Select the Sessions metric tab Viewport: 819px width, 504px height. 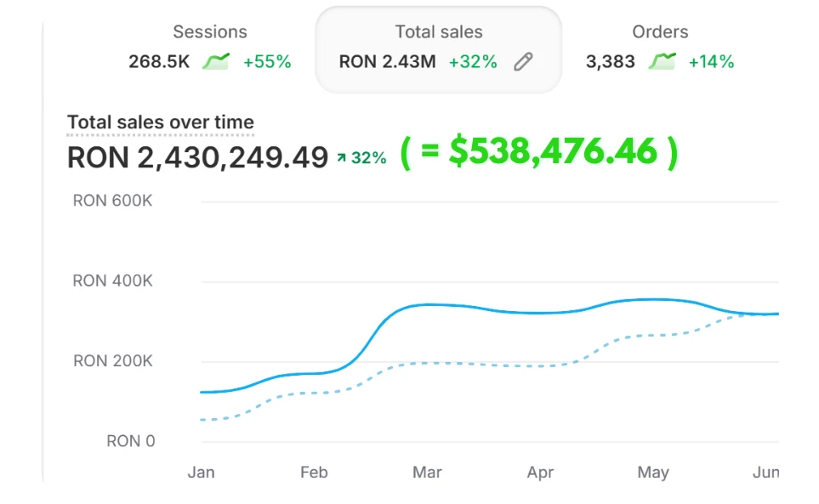click(210, 48)
